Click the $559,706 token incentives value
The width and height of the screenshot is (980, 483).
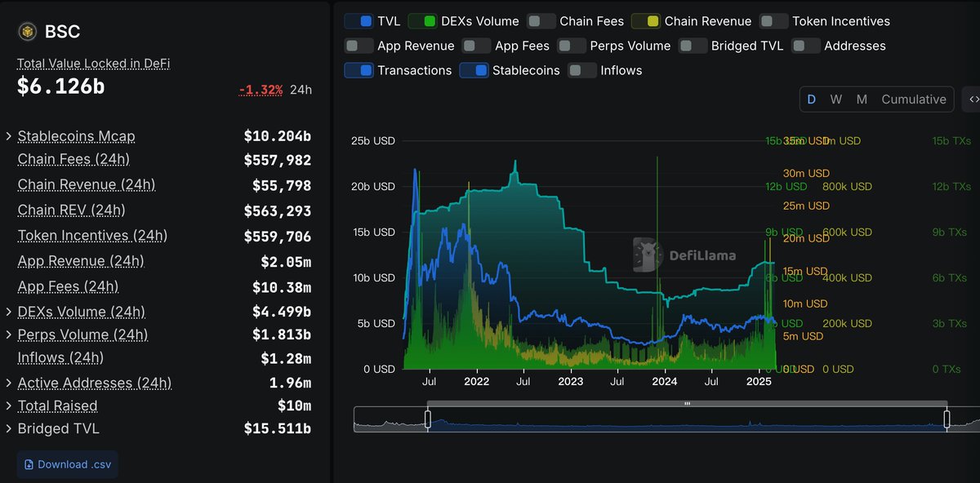click(x=278, y=237)
